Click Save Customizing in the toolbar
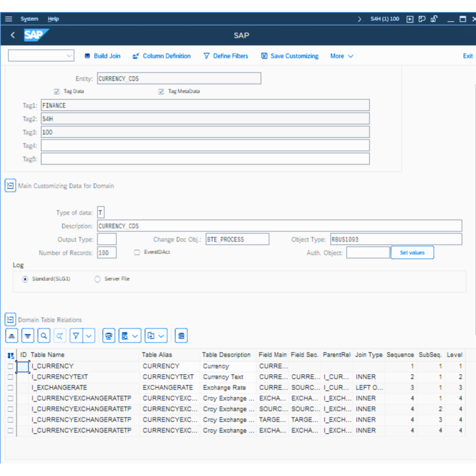 click(289, 56)
